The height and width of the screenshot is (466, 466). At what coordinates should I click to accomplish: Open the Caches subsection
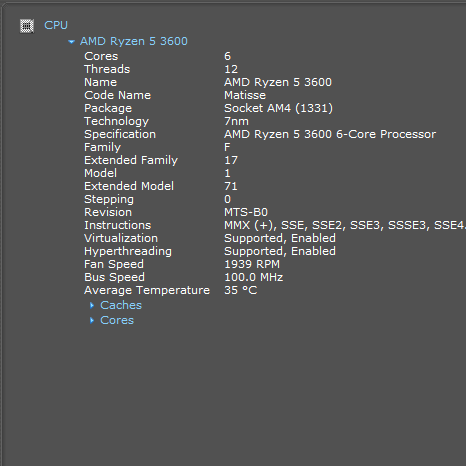(x=121, y=305)
